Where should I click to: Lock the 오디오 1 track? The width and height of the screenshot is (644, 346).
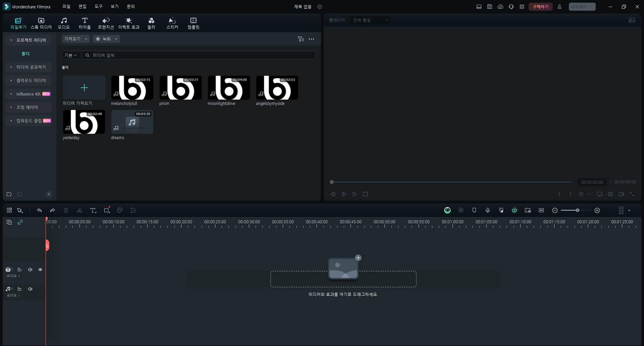point(19,289)
